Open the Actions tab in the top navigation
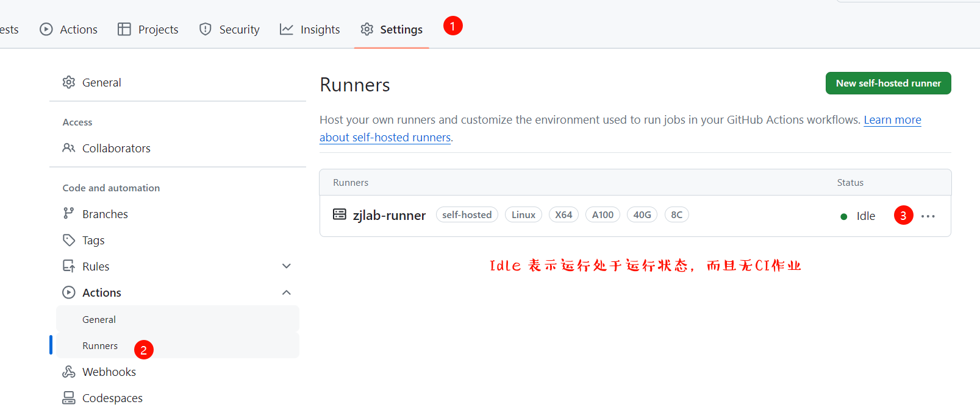 (68, 29)
